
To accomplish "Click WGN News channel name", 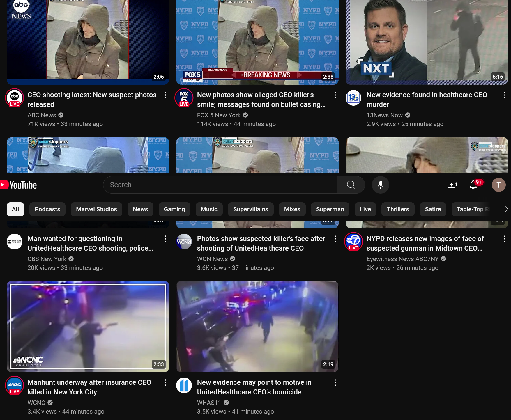I will (212, 259).
